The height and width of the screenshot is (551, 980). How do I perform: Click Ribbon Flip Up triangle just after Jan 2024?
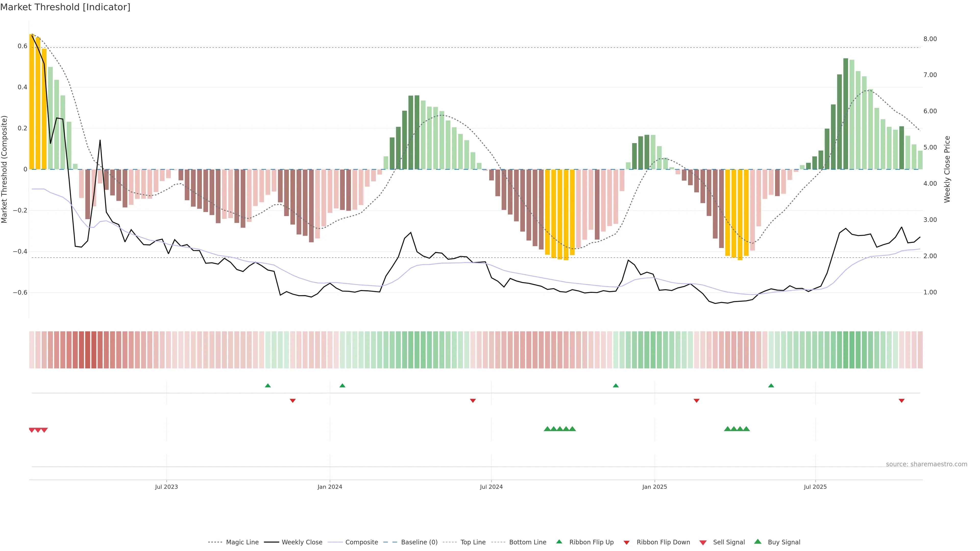click(342, 386)
